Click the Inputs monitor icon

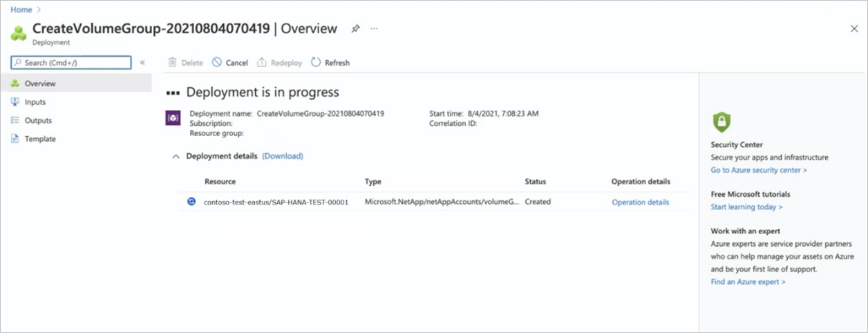tap(15, 102)
